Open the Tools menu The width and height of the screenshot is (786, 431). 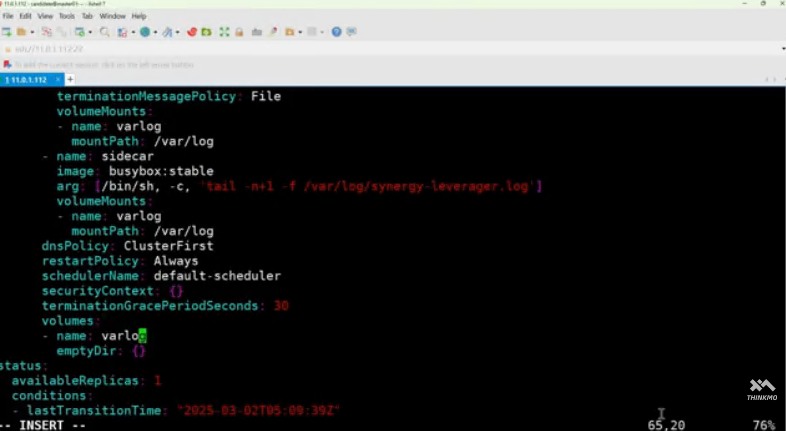67,16
